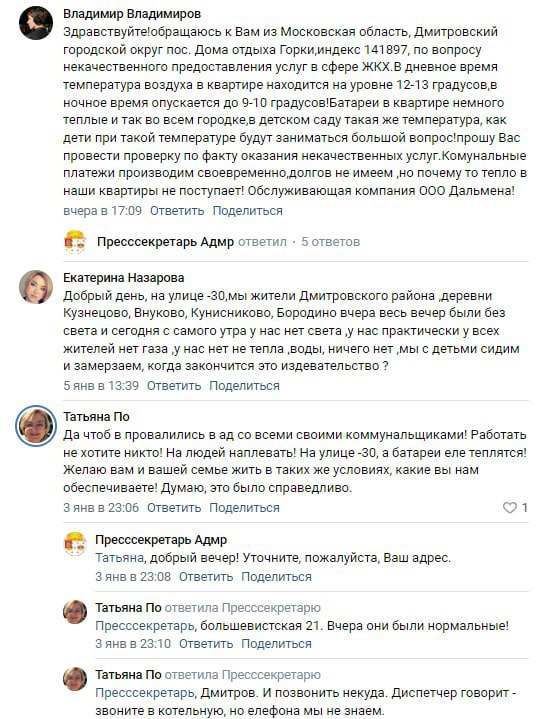Viewport: 549px width, 719px height.
Task: Click Екатерина Назарова's avatar photo
Action: click(x=36, y=287)
